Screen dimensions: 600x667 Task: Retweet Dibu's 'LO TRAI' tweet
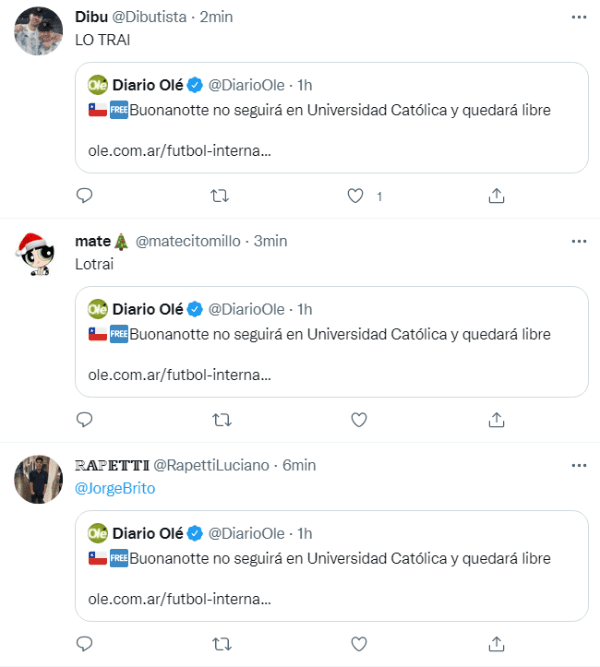pyautogui.click(x=221, y=196)
